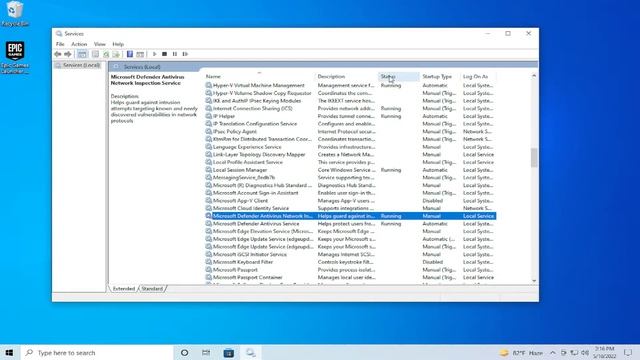
Task: Sort by the Description column header
Action: point(347,76)
